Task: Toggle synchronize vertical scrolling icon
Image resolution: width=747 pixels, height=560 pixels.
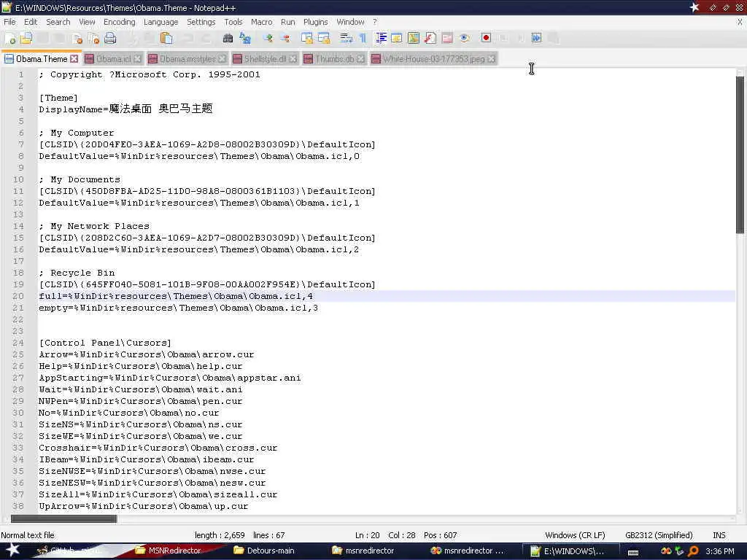Action: tap(307, 38)
